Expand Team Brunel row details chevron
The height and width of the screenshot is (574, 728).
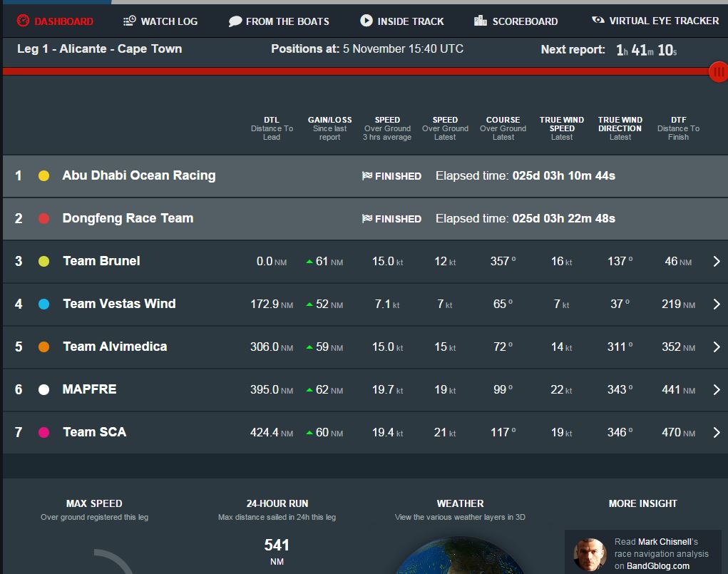coord(717,262)
